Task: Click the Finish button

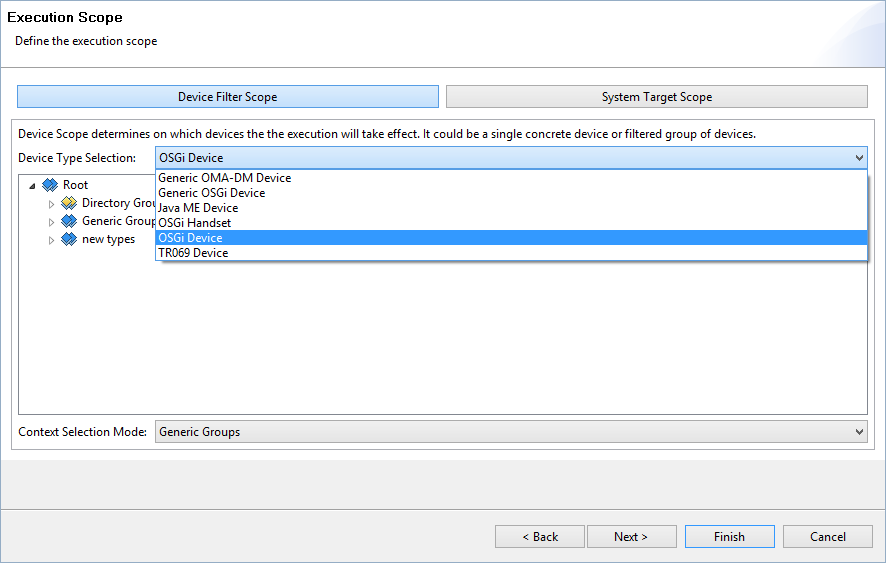Action: (729, 536)
